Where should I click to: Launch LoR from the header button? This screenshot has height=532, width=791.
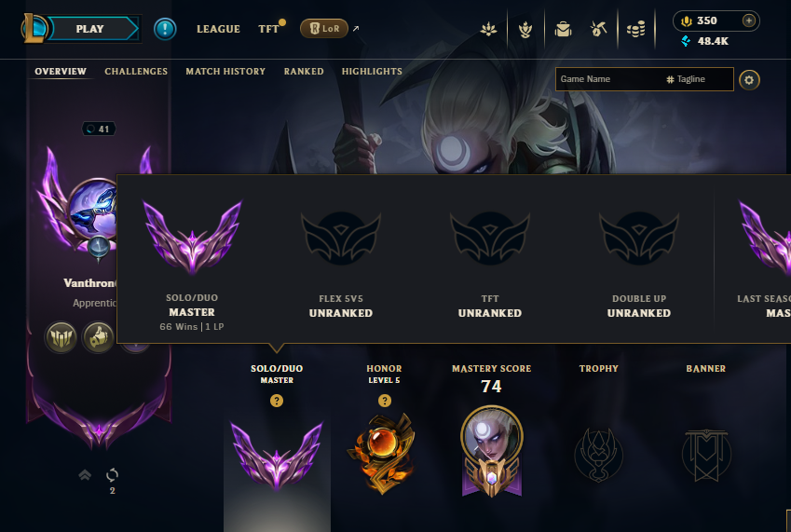click(324, 29)
